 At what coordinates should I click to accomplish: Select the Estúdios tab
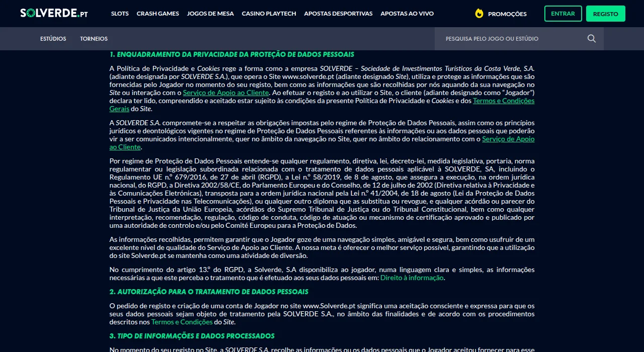(53, 39)
